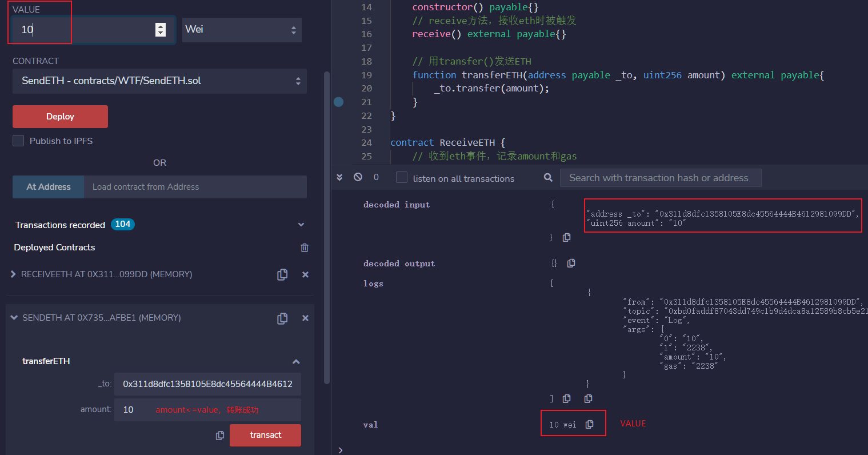Copy the decoded output value
The width and height of the screenshot is (868, 455).
pos(571,264)
